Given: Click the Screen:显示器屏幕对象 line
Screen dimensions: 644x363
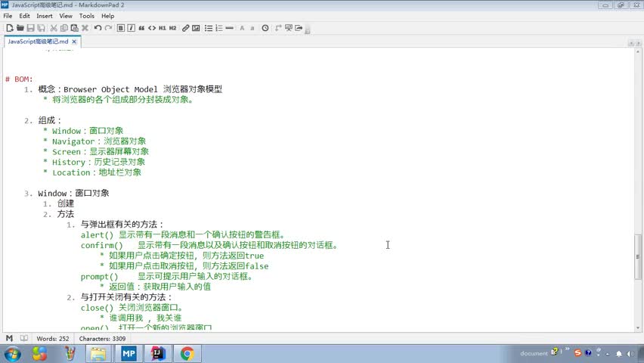Looking at the screenshot, I should click(x=101, y=151).
